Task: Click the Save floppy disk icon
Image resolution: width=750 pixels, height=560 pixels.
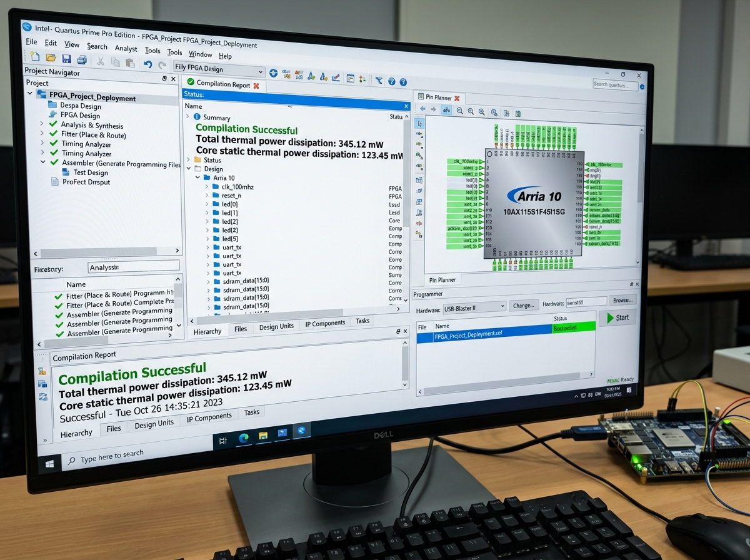Action: click(x=66, y=59)
